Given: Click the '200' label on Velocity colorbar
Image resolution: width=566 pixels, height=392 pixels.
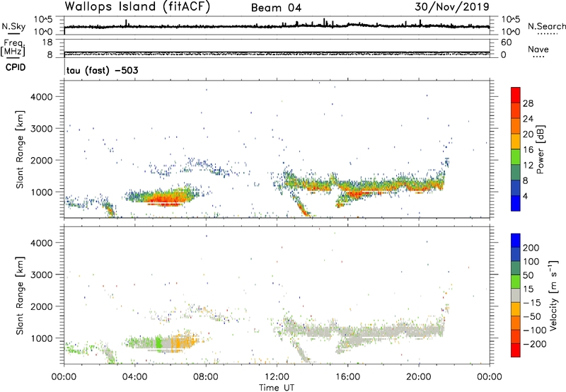Looking at the screenshot, I should pyautogui.click(x=531, y=248).
